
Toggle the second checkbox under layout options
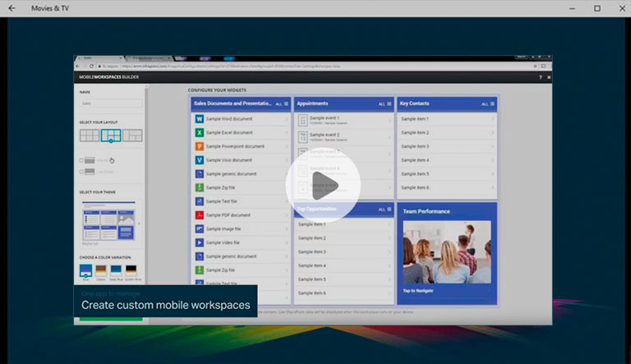coord(81,172)
